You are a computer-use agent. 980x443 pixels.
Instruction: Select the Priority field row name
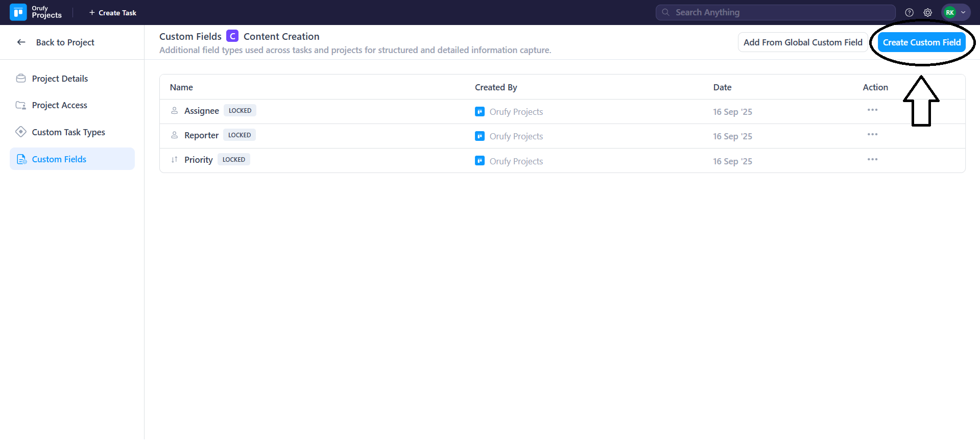198,160
